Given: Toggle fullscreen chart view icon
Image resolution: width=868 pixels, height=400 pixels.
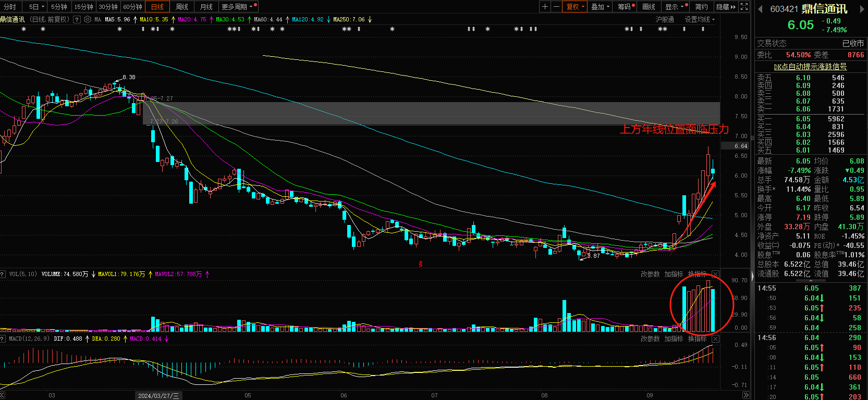Looking at the screenshot, I should tap(744, 7).
